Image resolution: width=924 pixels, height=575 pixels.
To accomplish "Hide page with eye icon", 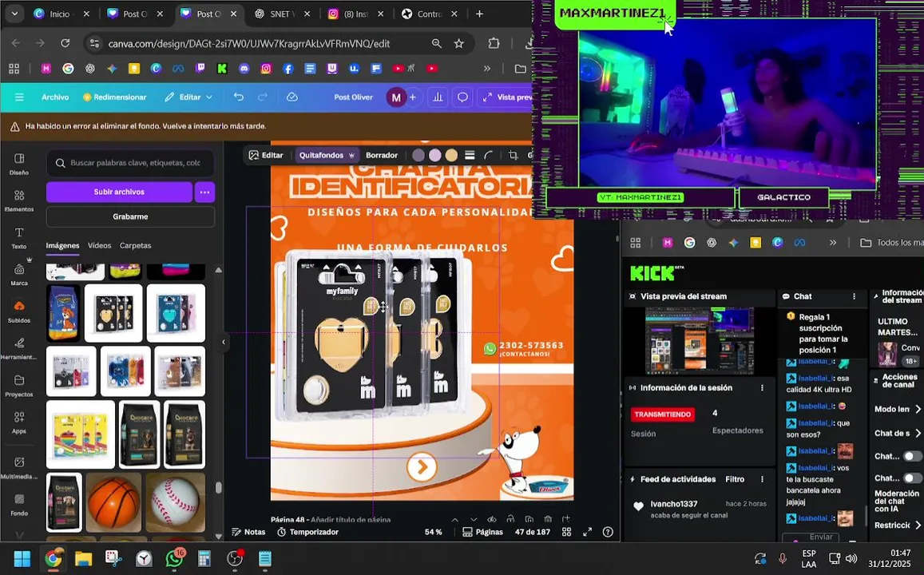I will coord(491,519).
